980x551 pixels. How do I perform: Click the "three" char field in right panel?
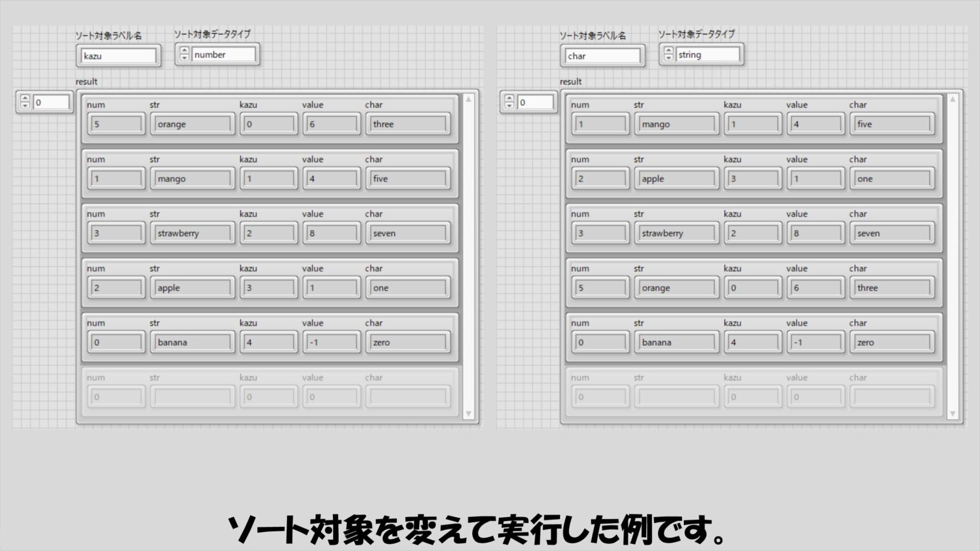pos(892,288)
